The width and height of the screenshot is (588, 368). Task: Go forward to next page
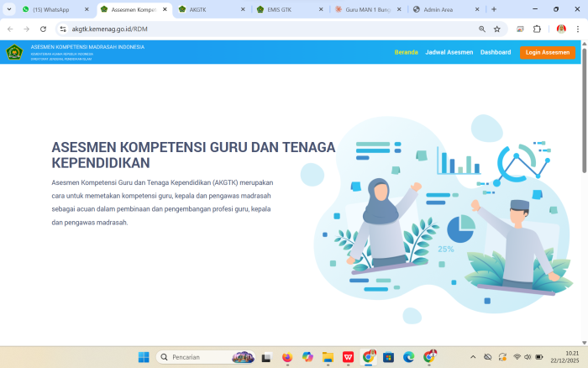27,29
